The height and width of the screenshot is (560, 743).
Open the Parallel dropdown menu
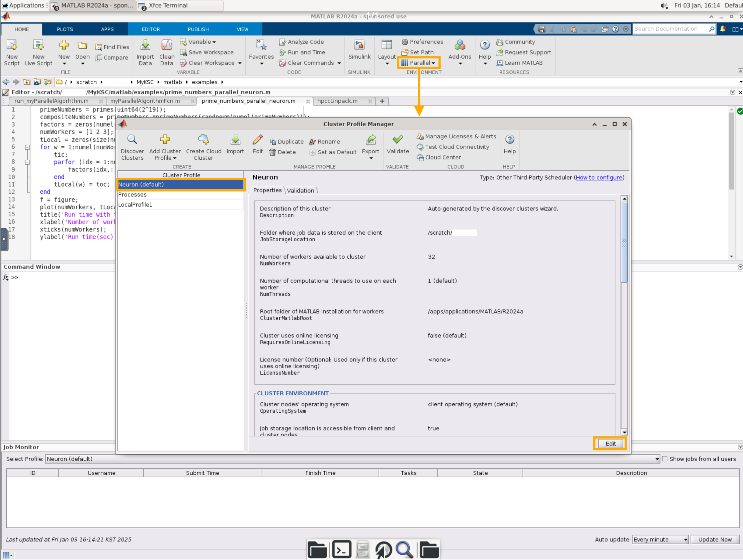[x=418, y=63]
